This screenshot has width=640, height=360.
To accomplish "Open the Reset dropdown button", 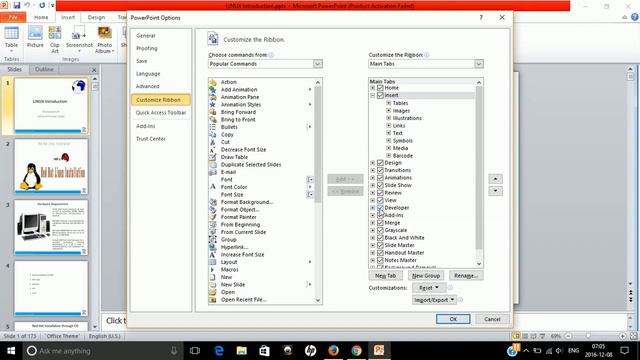I will tap(428, 288).
